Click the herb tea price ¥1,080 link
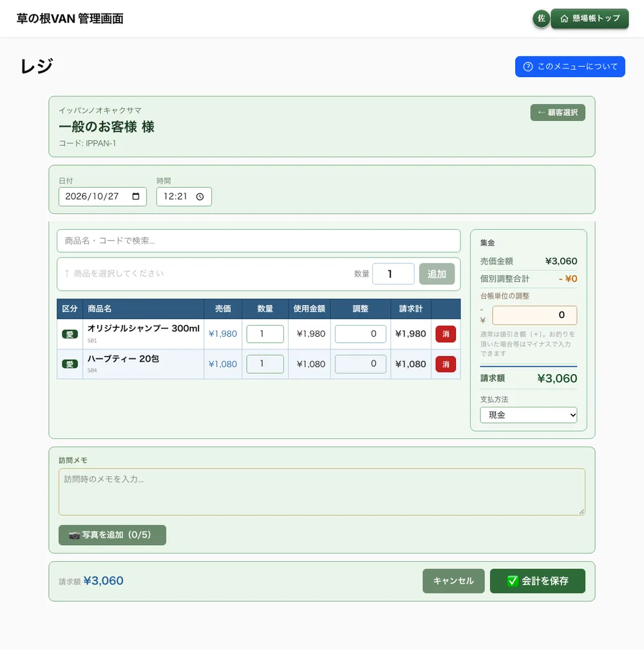Screen dimensions: 644x650 [223, 364]
